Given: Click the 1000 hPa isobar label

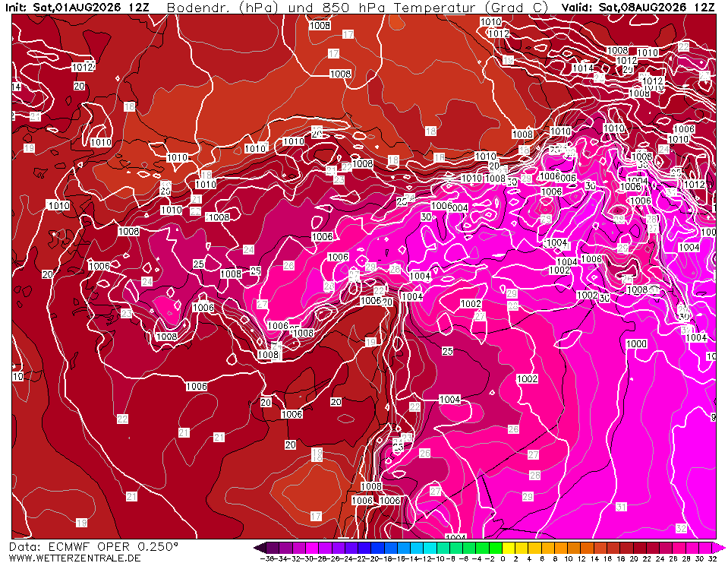Looking at the screenshot, I should pos(636,343).
